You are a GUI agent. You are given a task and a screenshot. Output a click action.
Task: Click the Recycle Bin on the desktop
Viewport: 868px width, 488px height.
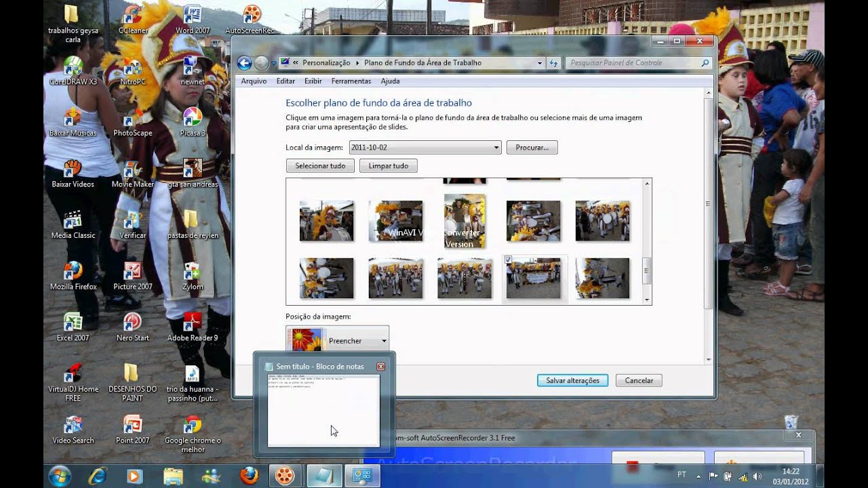(791, 422)
